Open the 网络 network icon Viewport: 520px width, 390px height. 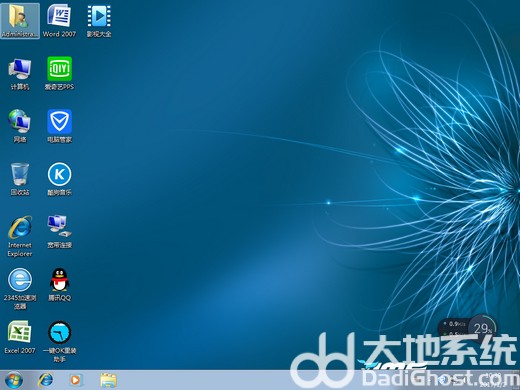coord(20,126)
